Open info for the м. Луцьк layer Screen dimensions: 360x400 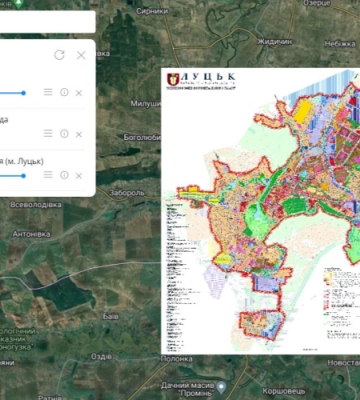64,175
